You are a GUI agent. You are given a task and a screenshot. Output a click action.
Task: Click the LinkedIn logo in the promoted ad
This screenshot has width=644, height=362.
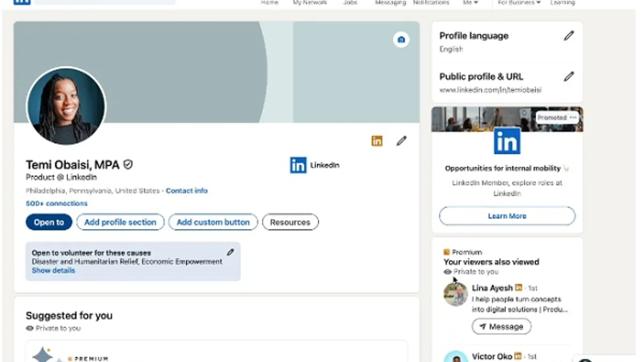pos(507,141)
